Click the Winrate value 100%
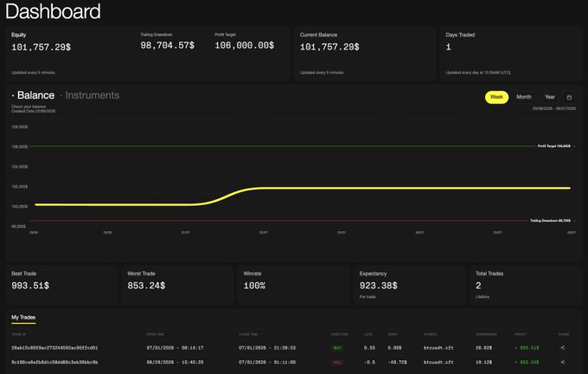Viewport: 588px width, 374px height. (x=254, y=286)
